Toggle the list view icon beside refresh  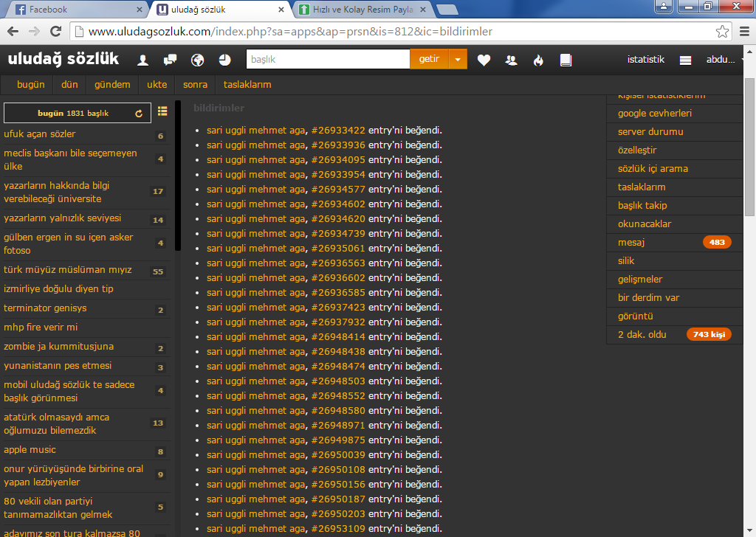[162, 111]
